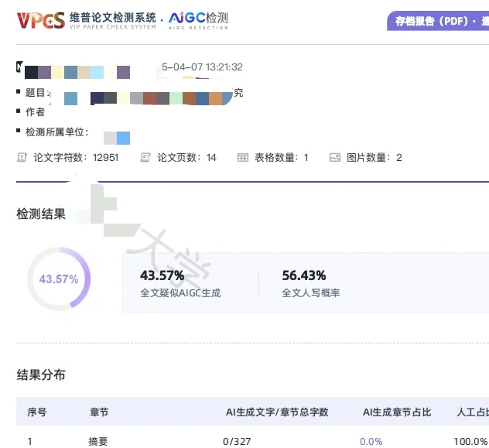Click the page count icon beside 论文页数

pyautogui.click(x=145, y=157)
